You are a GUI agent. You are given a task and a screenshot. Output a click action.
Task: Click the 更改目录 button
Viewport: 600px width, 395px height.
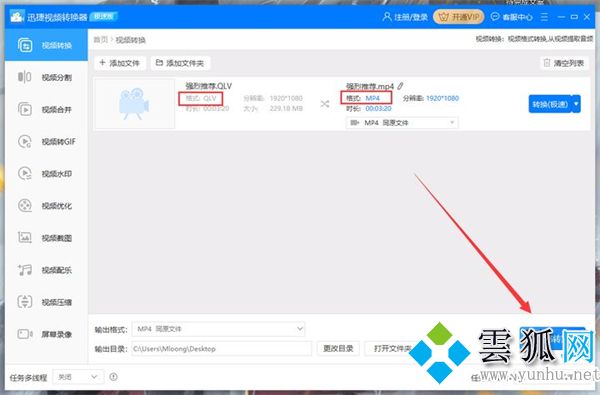coord(338,349)
